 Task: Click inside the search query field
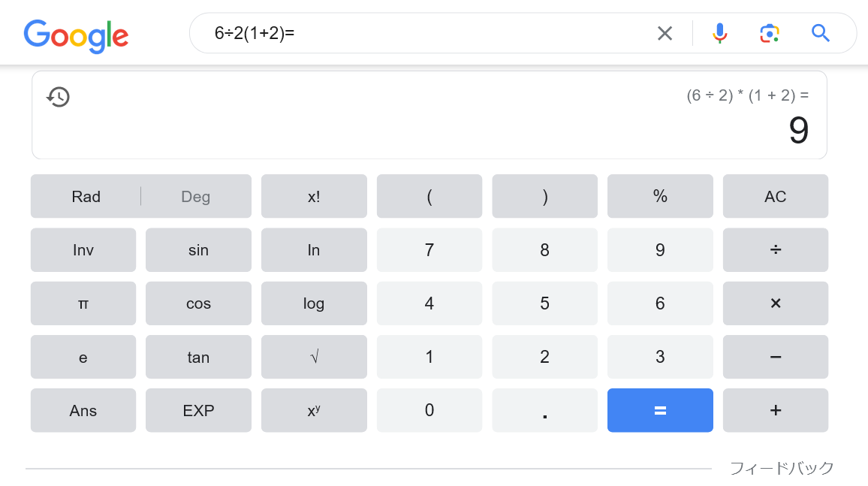pos(426,33)
